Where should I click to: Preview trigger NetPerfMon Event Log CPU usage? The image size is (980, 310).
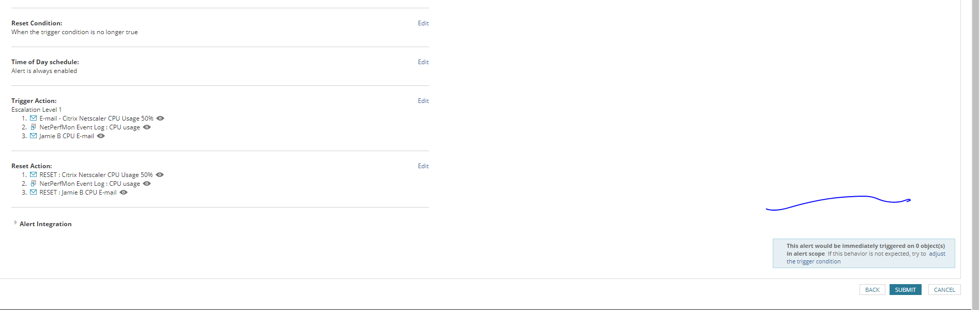pos(147,127)
